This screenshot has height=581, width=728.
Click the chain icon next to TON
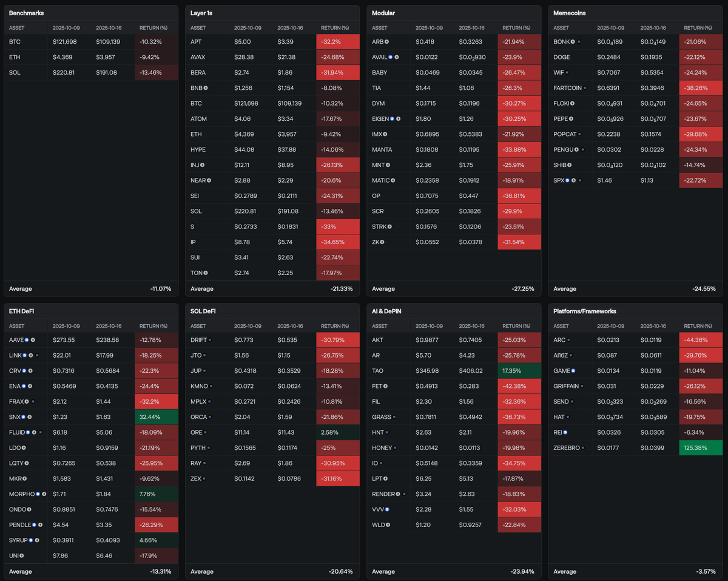(x=206, y=273)
